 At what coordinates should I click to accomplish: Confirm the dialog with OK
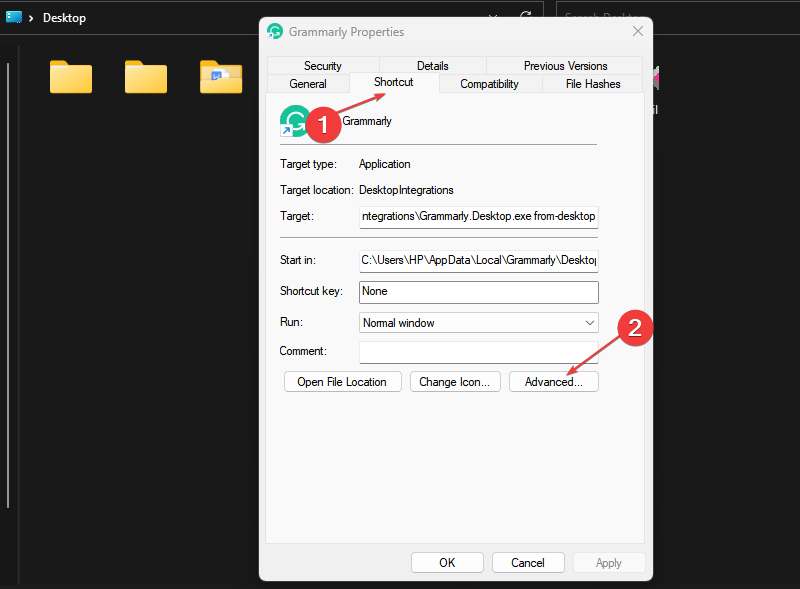[447, 562]
